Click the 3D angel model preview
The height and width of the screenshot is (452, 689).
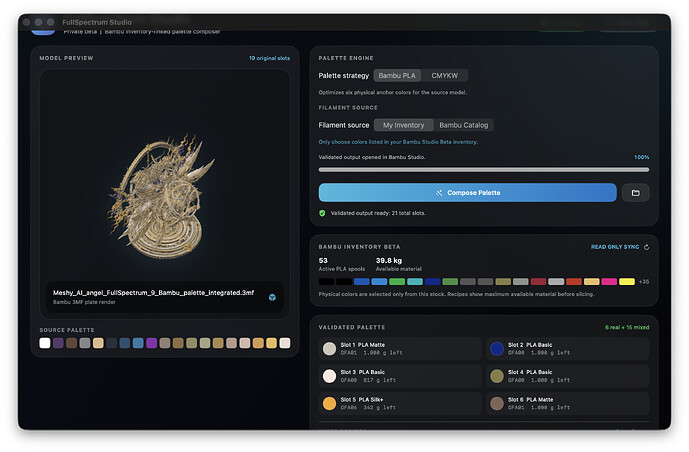point(163,198)
